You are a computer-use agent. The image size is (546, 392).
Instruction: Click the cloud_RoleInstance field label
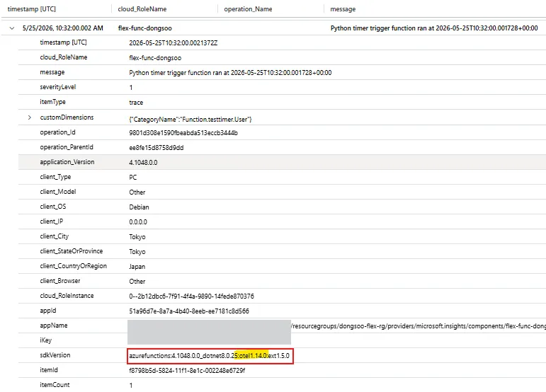click(x=67, y=296)
